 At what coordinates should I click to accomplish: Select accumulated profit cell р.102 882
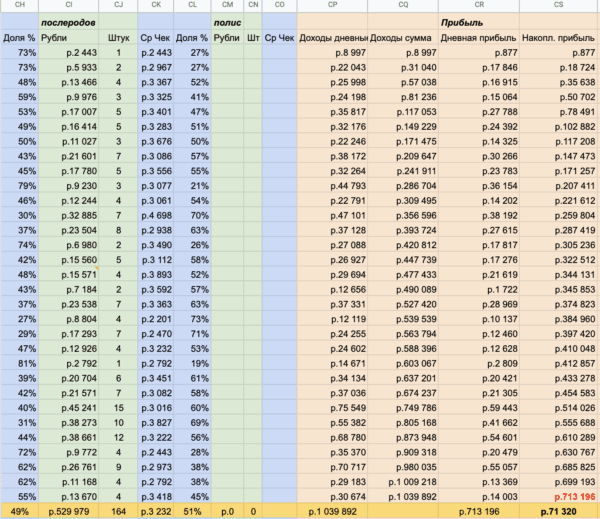[560, 127]
